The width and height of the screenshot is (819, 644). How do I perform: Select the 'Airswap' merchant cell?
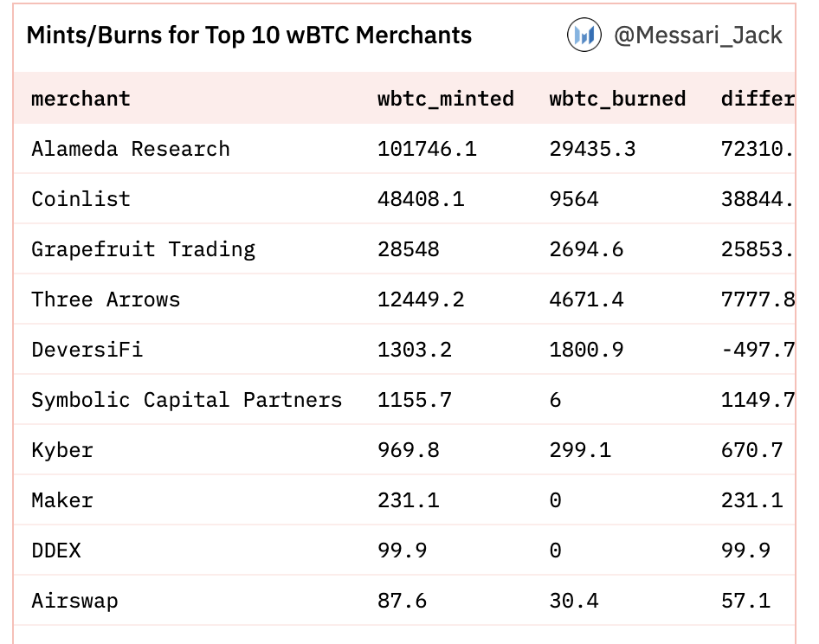tap(74, 601)
